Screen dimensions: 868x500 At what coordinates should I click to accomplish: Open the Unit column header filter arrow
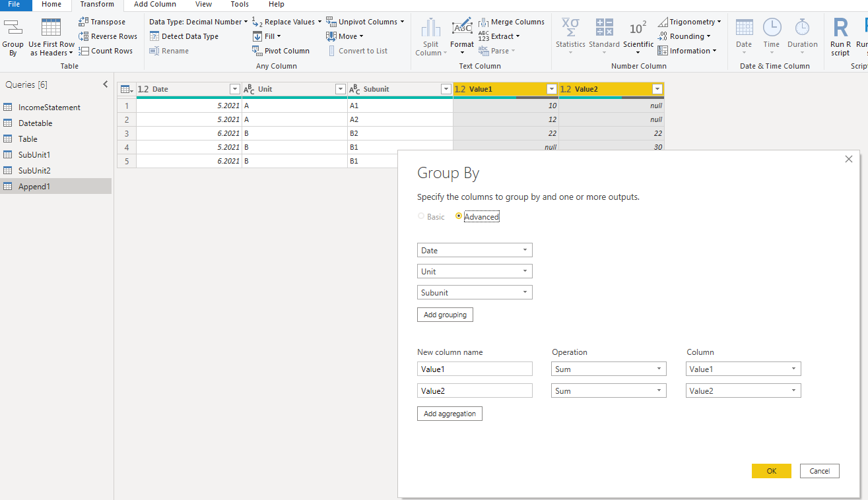[x=341, y=89]
